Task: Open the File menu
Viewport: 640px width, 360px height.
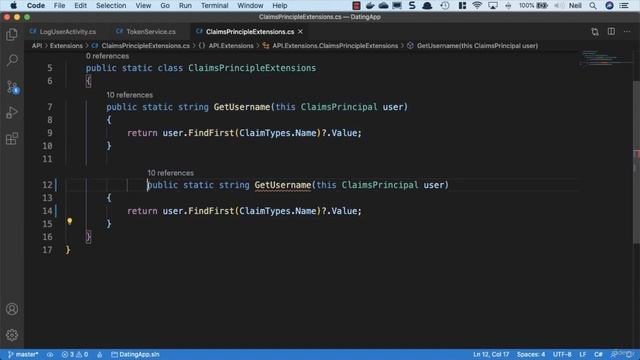Action: (59, 5)
